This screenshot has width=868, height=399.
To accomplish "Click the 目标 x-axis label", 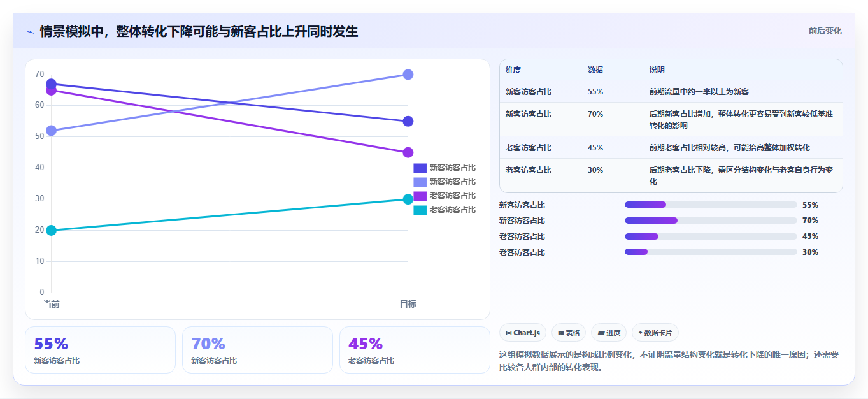I will pyautogui.click(x=408, y=304).
